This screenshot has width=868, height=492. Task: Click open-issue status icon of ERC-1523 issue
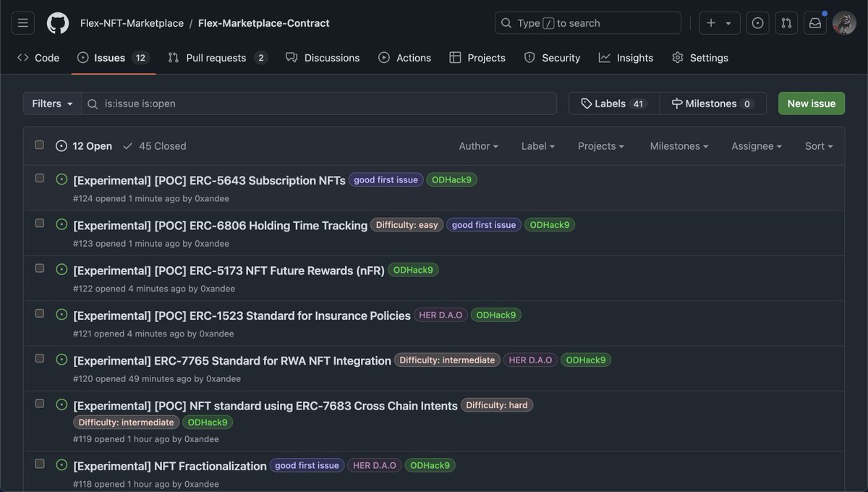click(61, 315)
